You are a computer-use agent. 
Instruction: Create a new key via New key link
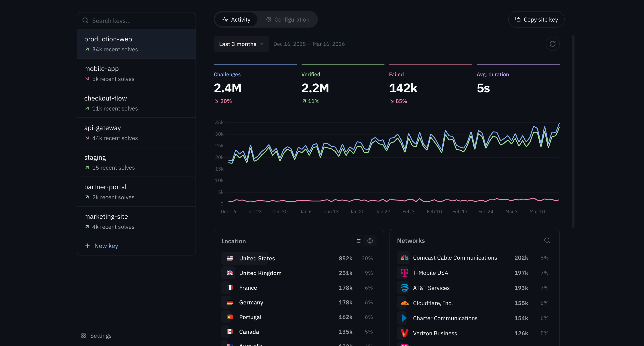coord(101,246)
